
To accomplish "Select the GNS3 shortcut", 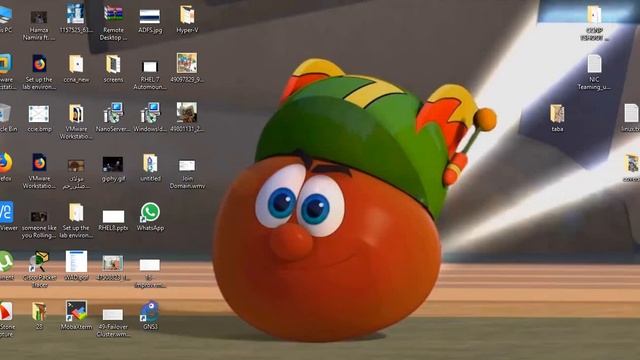I will (x=150, y=311).
